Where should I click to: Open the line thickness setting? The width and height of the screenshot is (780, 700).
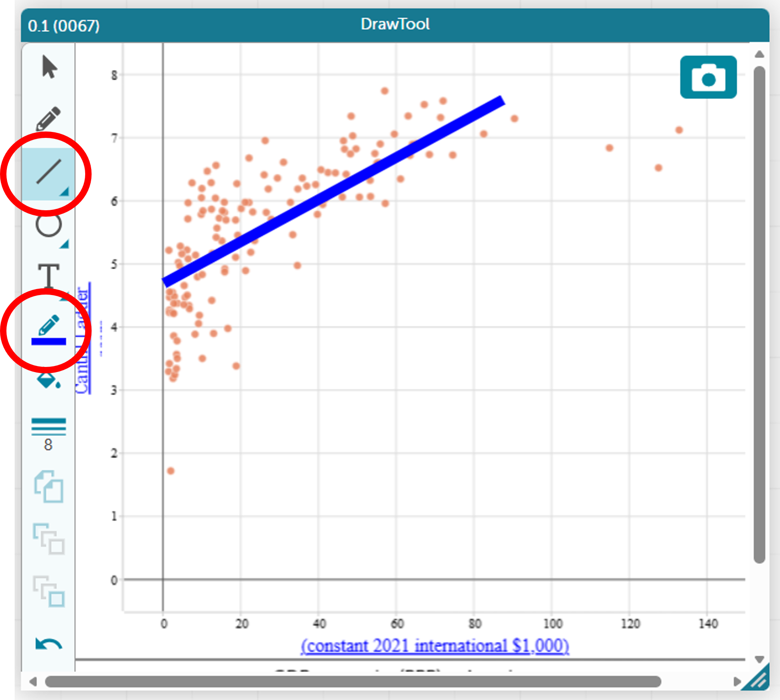(x=48, y=433)
